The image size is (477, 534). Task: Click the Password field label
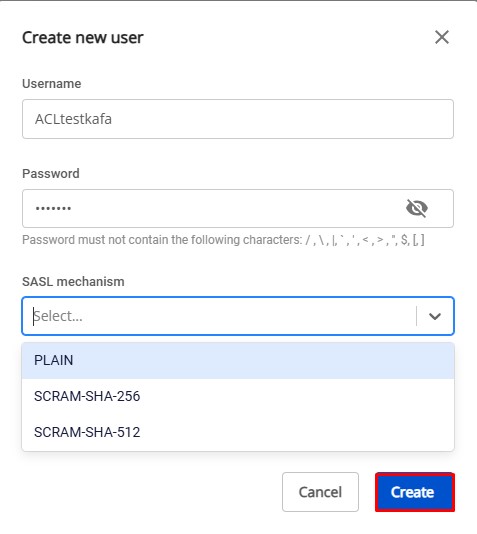pyautogui.click(x=51, y=173)
